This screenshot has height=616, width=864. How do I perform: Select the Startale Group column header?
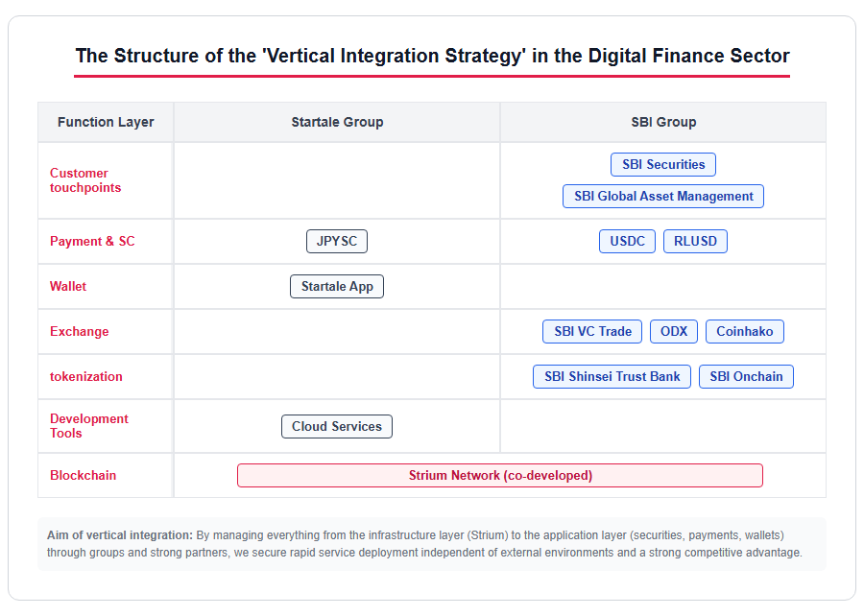click(337, 122)
